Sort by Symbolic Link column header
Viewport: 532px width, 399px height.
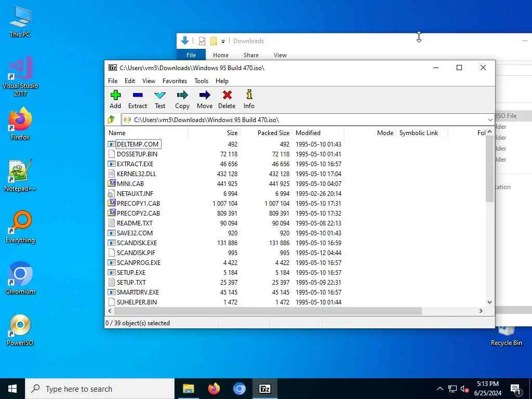click(422, 132)
